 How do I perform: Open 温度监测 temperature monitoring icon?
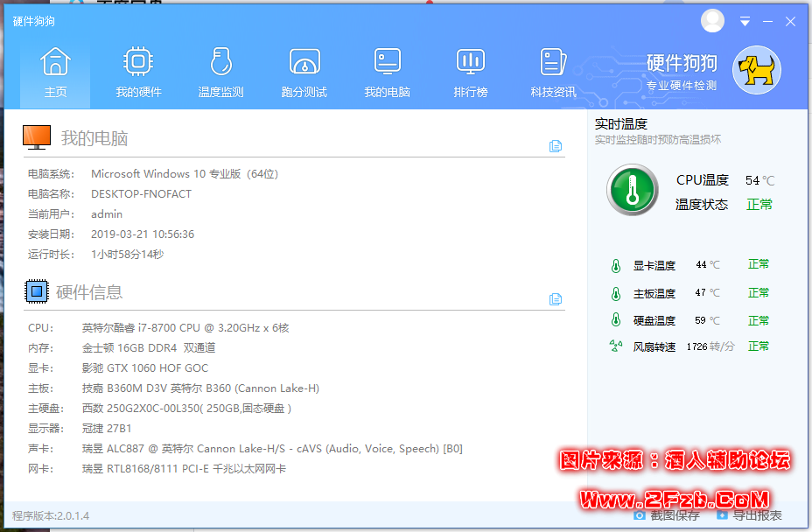(x=220, y=63)
